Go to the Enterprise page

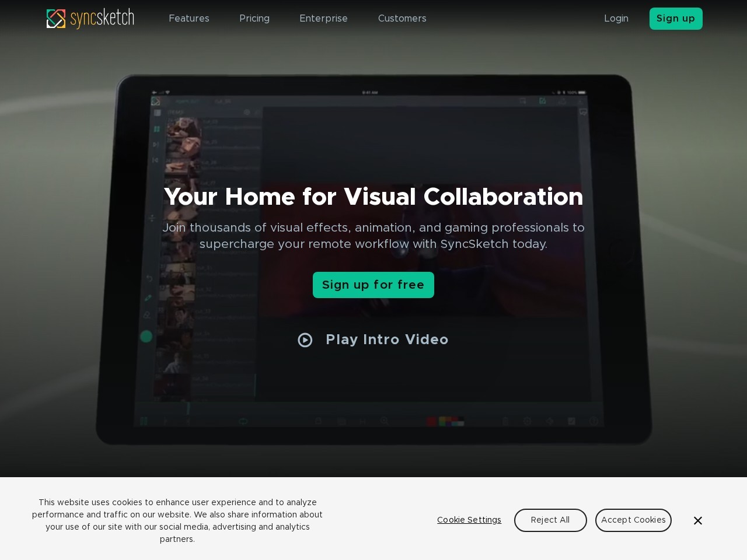pyautogui.click(x=323, y=19)
